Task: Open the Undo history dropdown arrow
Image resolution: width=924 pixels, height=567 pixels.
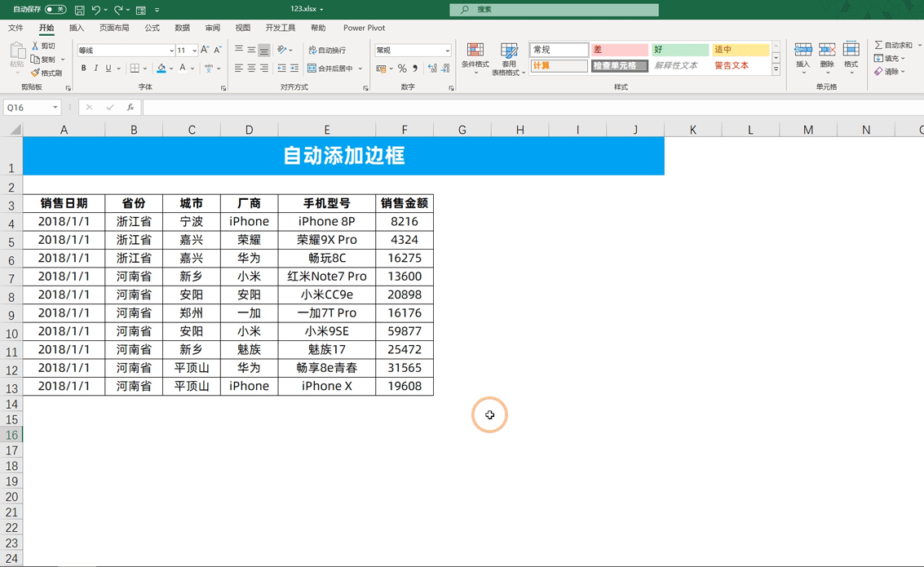Action: coord(105,10)
